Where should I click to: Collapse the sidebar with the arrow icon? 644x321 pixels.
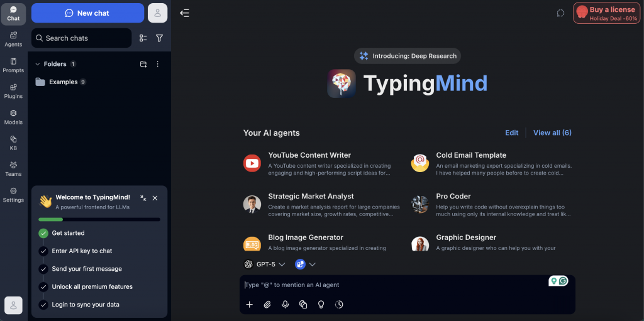[x=184, y=13]
